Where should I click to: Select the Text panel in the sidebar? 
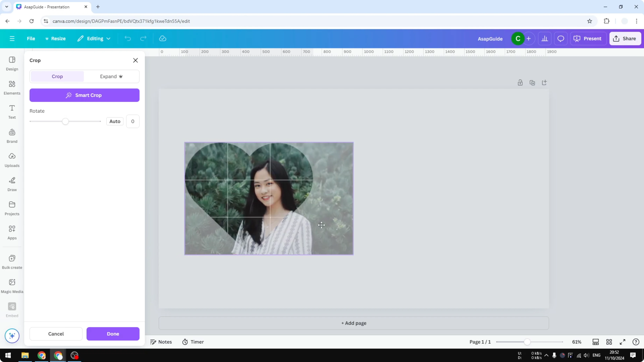pyautogui.click(x=12, y=112)
